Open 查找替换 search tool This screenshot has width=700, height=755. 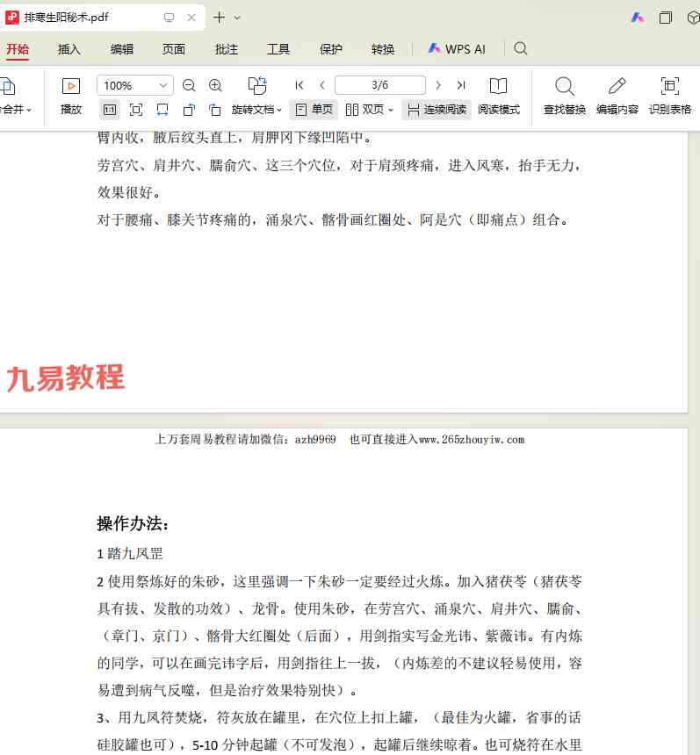point(565,97)
